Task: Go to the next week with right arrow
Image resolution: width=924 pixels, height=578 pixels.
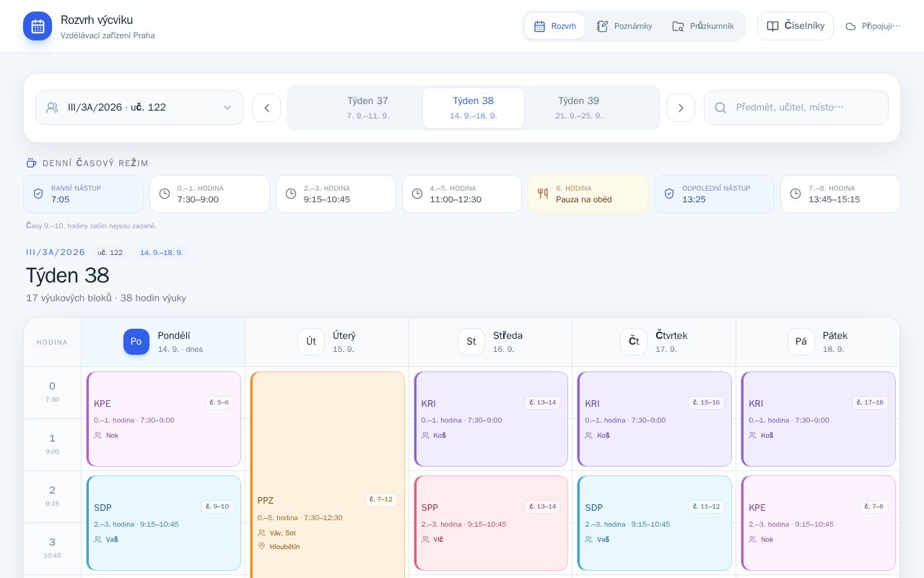Action: point(681,108)
